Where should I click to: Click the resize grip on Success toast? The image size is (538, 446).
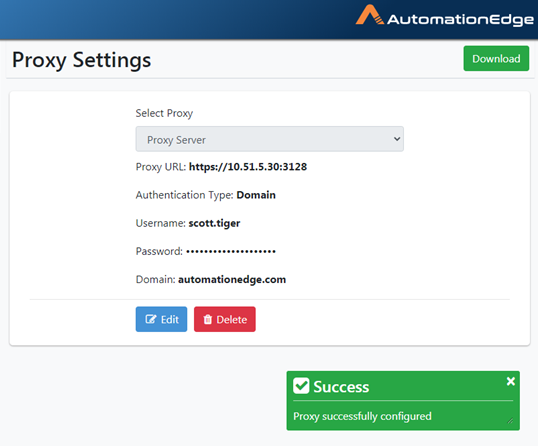[x=510, y=420]
